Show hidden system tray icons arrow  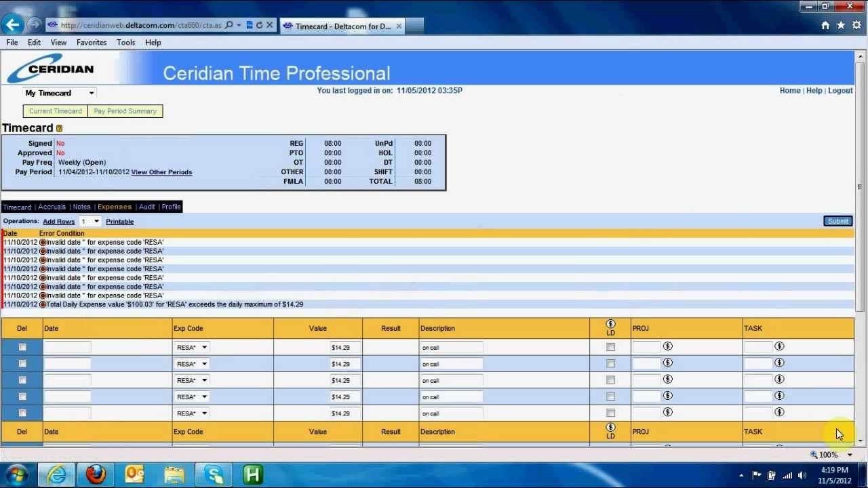[x=741, y=475]
